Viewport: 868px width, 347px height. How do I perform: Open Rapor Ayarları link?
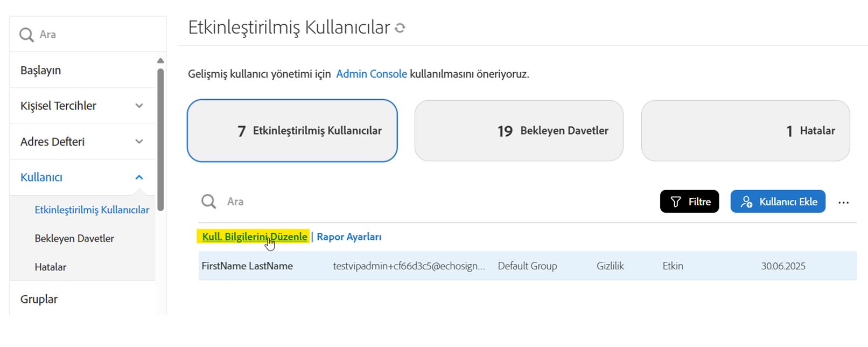tap(349, 237)
